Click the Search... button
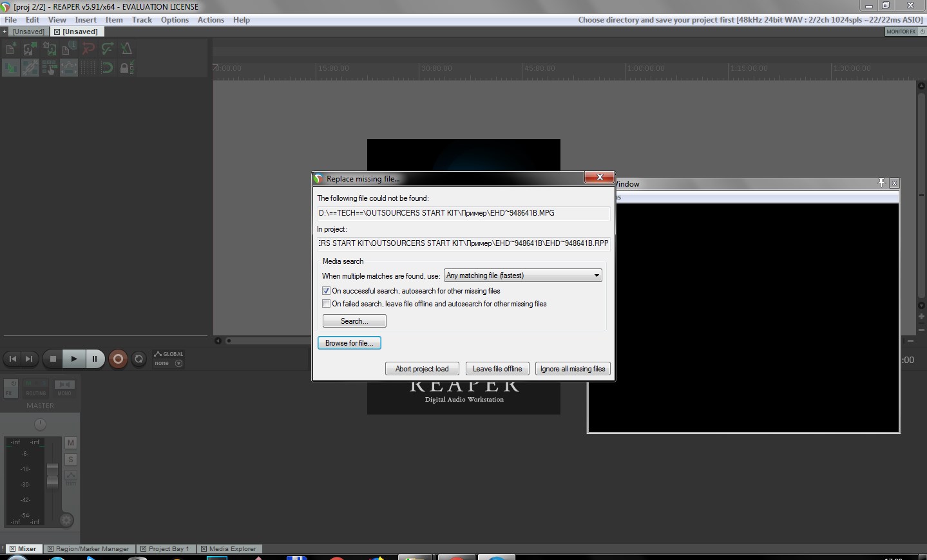This screenshot has height=560, width=927. 354,321
